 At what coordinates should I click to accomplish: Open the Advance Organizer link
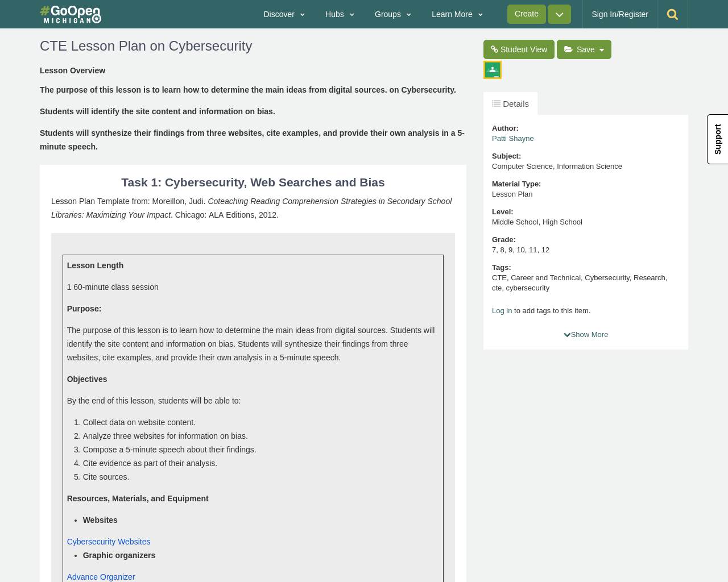(101, 576)
